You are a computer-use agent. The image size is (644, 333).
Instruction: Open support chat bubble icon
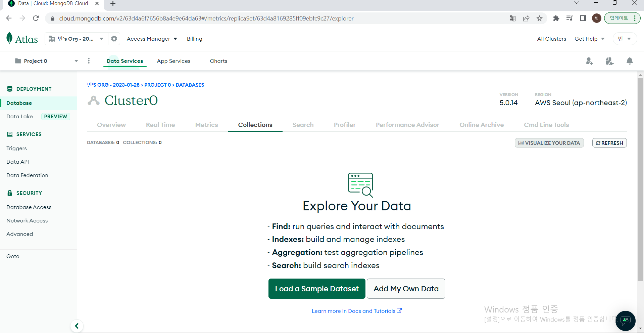click(626, 321)
